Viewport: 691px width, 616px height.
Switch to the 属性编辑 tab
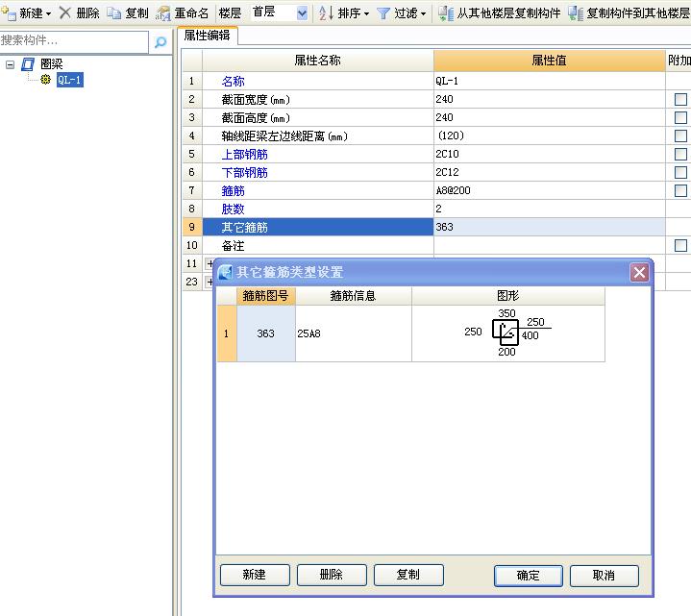pyautogui.click(x=208, y=36)
